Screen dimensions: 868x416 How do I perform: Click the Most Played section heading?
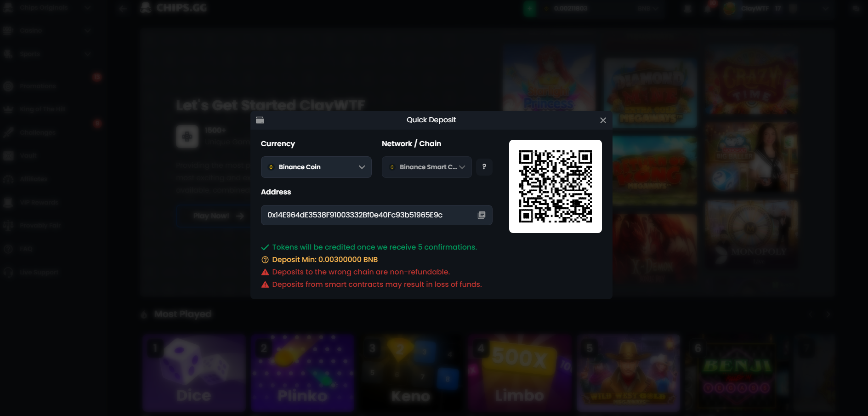click(183, 314)
